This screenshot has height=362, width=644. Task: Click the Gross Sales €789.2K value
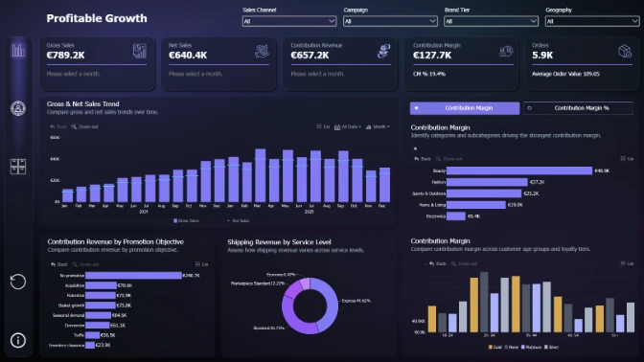pos(66,56)
